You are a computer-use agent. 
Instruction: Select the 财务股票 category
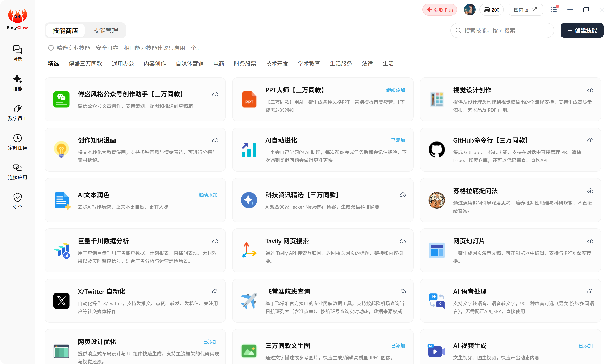[x=245, y=64]
